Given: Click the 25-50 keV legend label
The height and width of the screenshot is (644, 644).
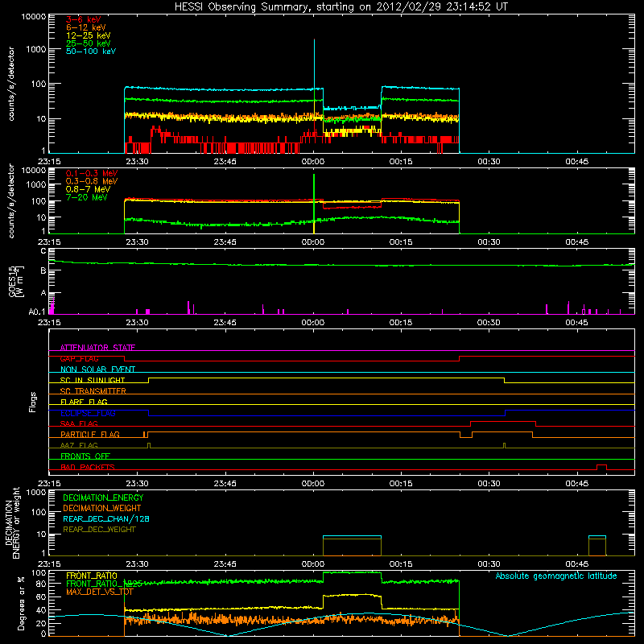Looking at the screenshot, I should tap(89, 43).
